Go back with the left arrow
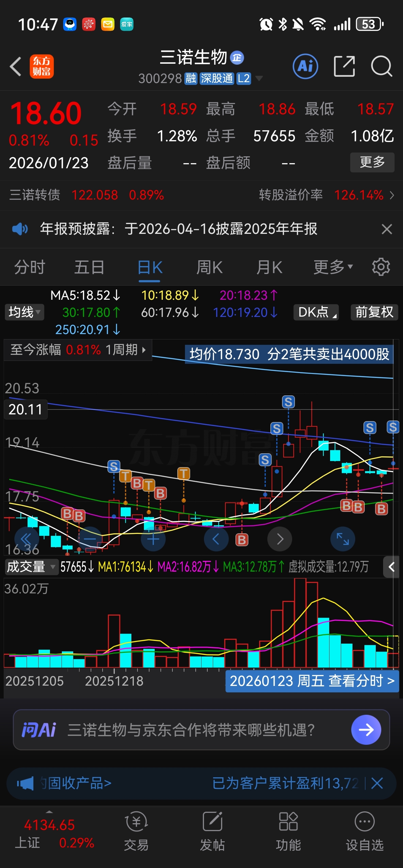403x868 pixels. [x=16, y=66]
